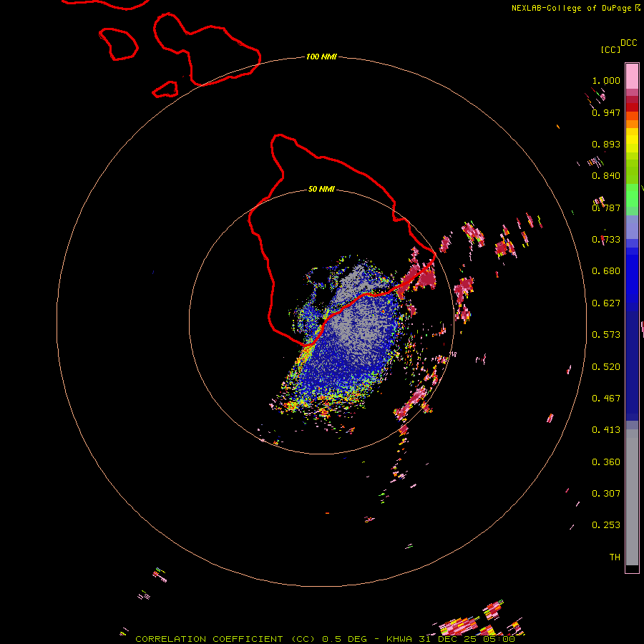644x644 pixels.
Task: Click the Lanai island outline
Action: [118, 44]
